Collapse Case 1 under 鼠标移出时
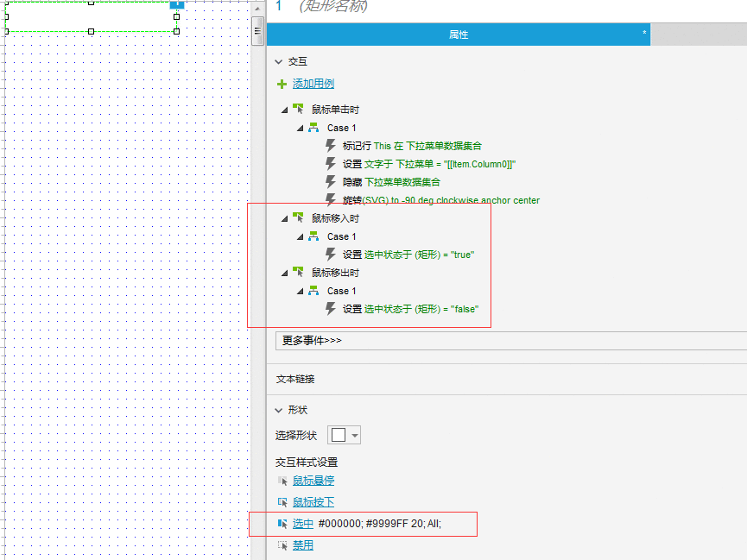The height and width of the screenshot is (560, 747). (x=301, y=291)
